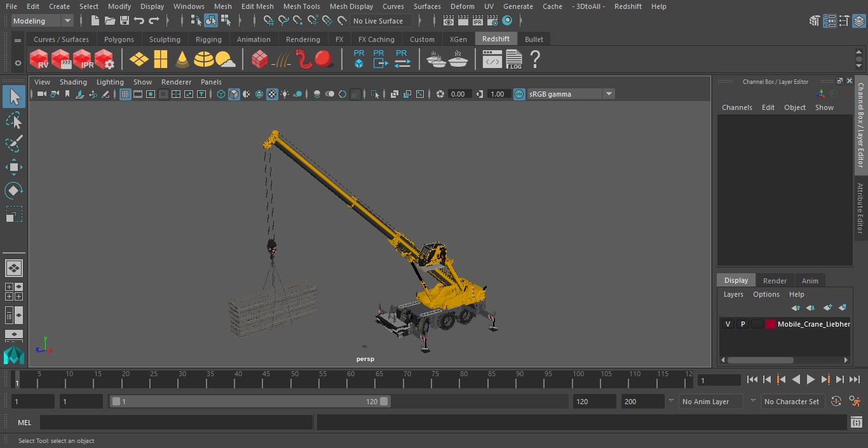Click the No Live Surface field
868x448 pixels.
(x=381, y=21)
